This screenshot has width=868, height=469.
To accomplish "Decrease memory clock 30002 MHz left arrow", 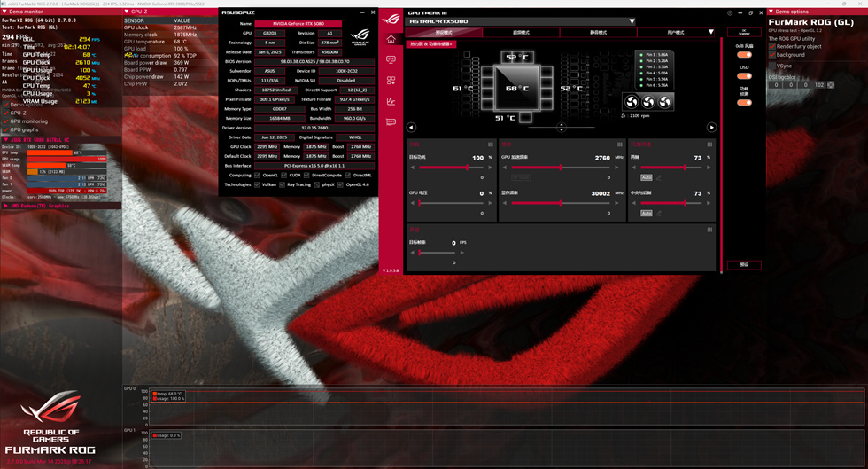I will pyautogui.click(x=504, y=203).
